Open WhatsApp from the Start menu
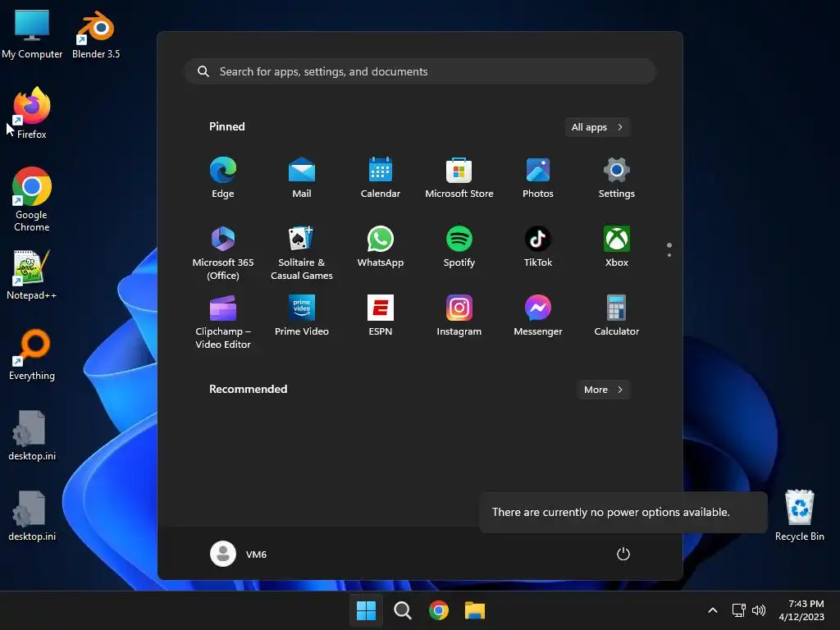 click(381, 246)
